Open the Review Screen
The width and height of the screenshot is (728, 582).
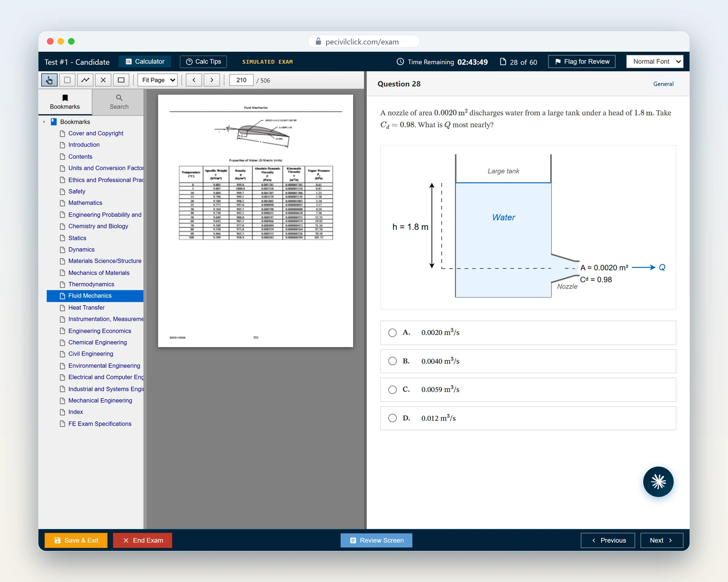pos(377,540)
